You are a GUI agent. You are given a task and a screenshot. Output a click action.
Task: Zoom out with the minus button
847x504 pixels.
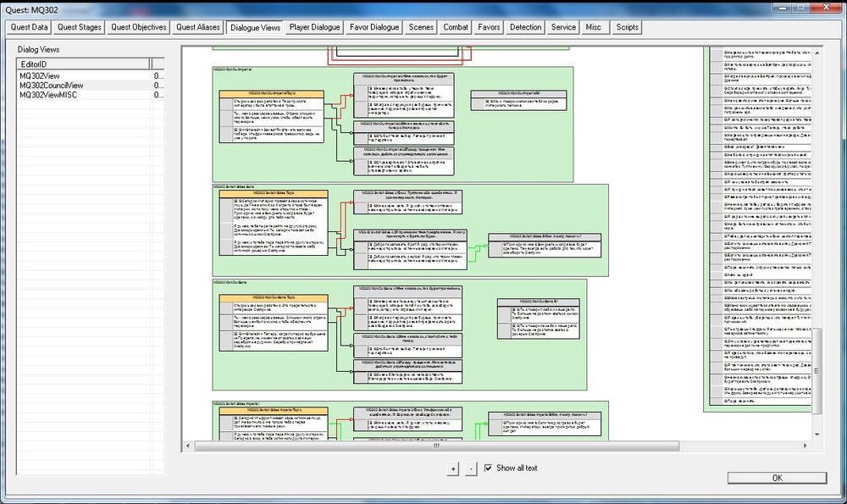471,468
